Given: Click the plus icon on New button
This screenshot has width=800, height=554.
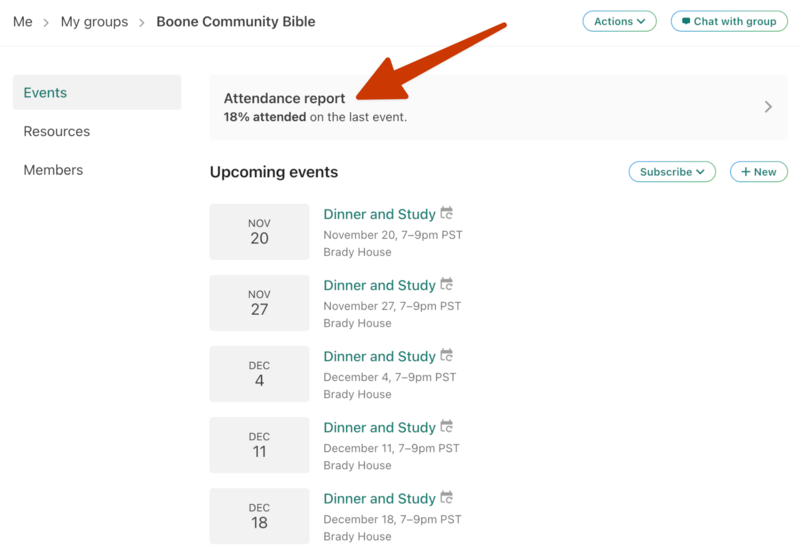Looking at the screenshot, I should (x=745, y=172).
